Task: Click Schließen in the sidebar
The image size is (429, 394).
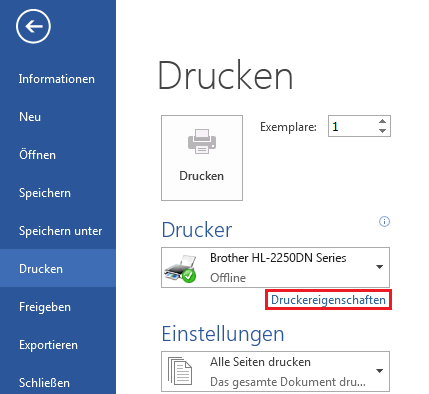Action: (x=44, y=383)
